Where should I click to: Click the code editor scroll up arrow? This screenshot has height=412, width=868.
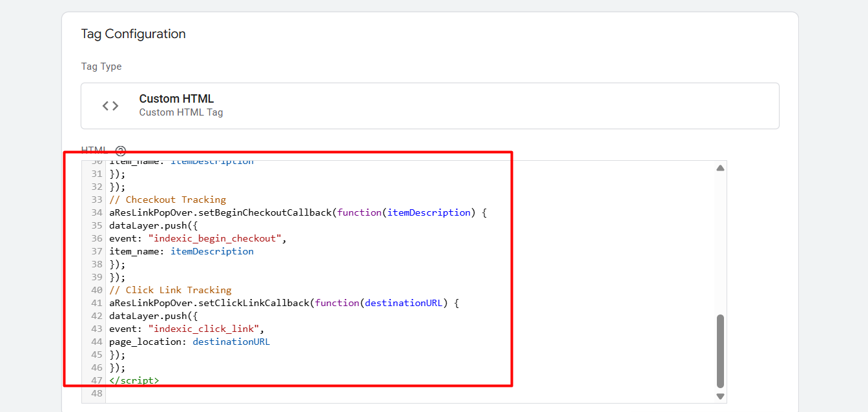pos(720,169)
